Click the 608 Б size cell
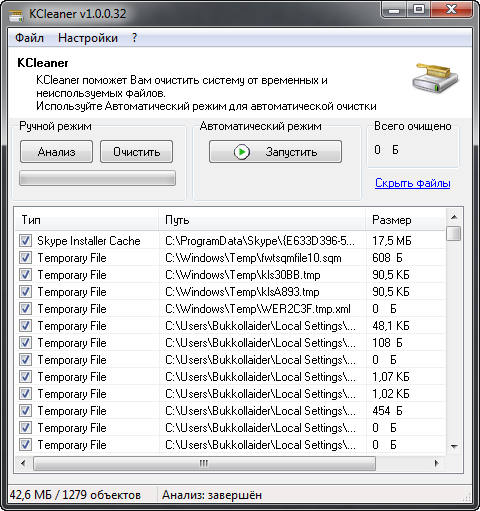This screenshot has height=511, width=480. (387, 258)
